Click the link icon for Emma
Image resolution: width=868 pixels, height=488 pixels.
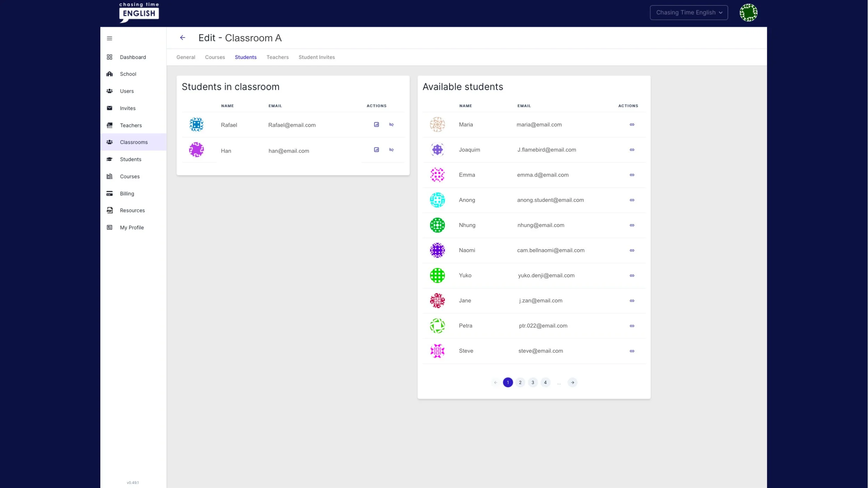[x=632, y=175]
